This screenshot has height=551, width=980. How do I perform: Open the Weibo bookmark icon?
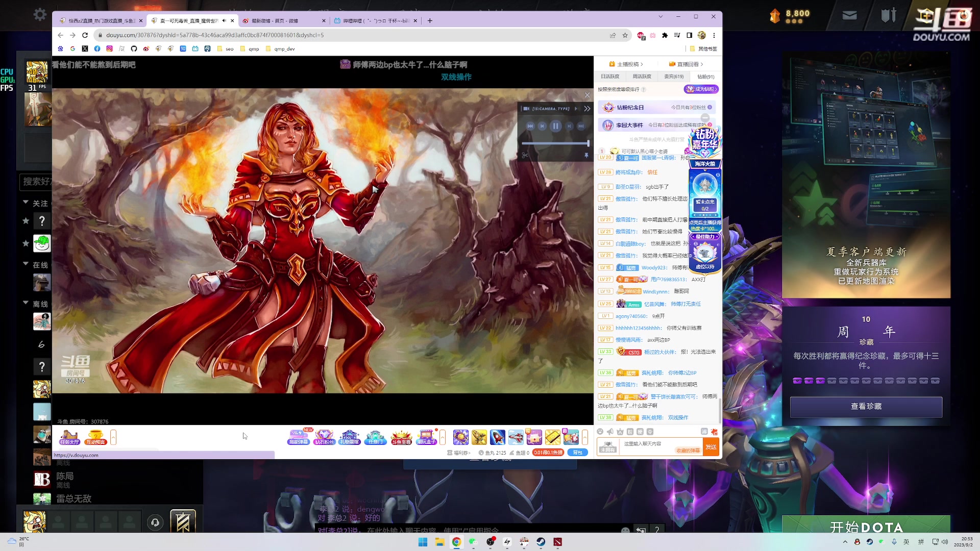point(146,49)
